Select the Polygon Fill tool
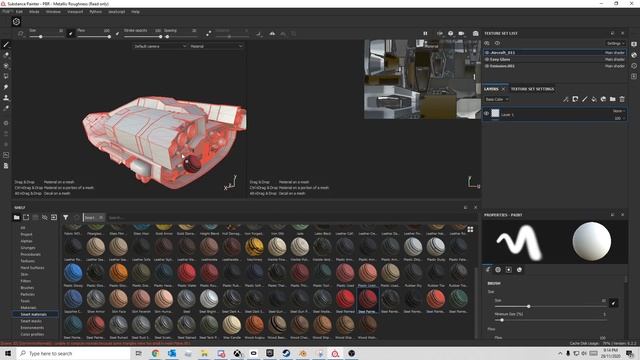The height and width of the screenshot is (360, 640). [6, 76]
